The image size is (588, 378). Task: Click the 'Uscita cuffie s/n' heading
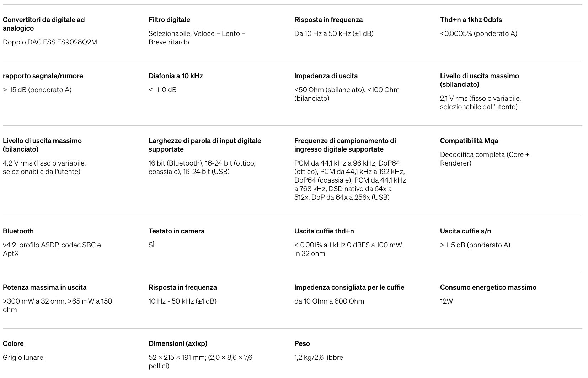pyautogui.click(x=465, y=231)
